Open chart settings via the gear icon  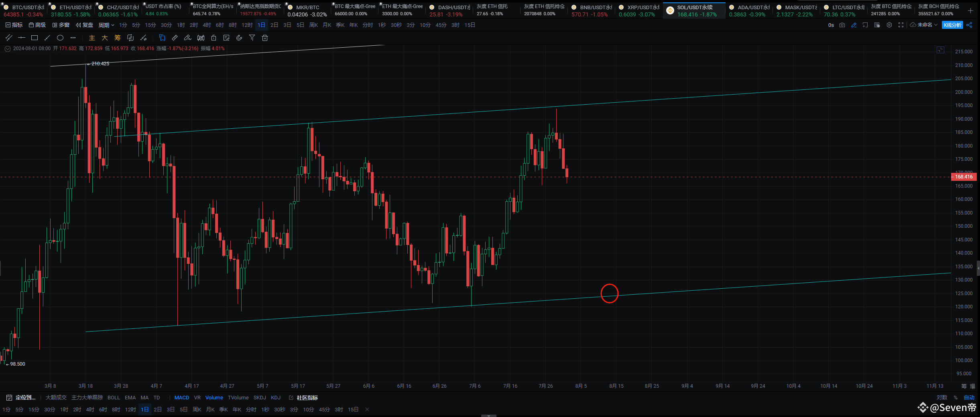(x=889, y=25)
